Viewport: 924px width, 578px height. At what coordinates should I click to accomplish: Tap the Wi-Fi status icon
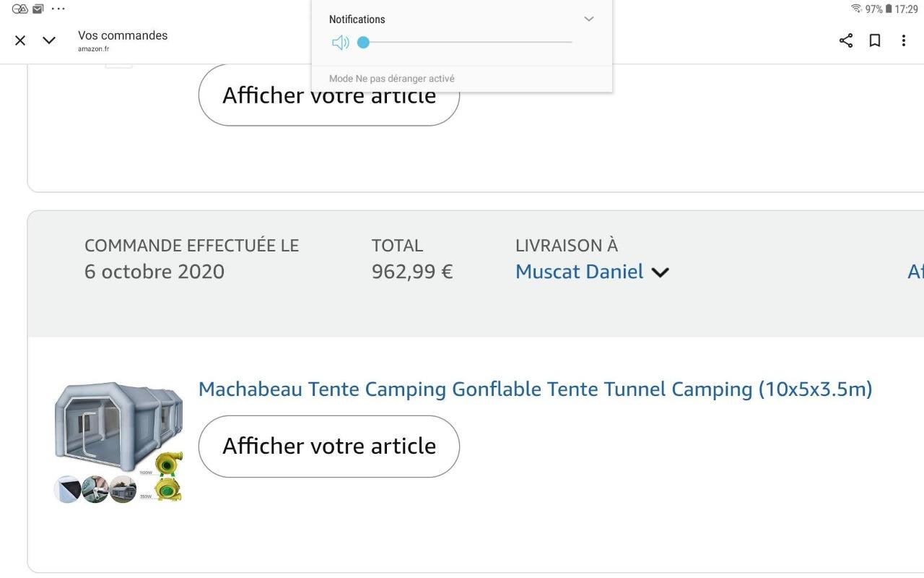coord(856,9)
